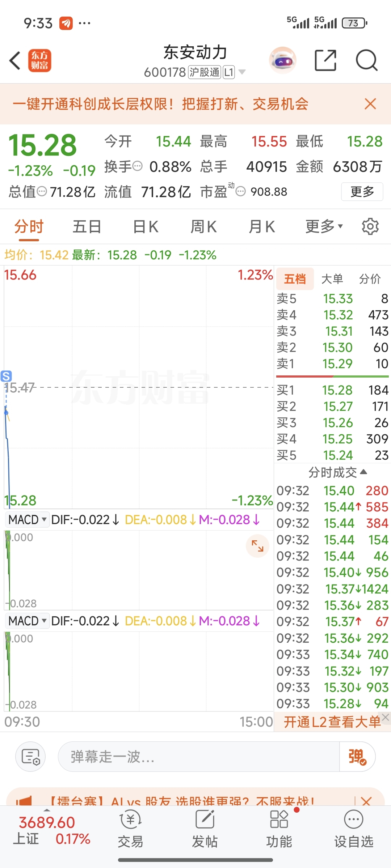Open first MACD indicator dropdown
Viewport: 391px width, 868px height.
[28, 520]
